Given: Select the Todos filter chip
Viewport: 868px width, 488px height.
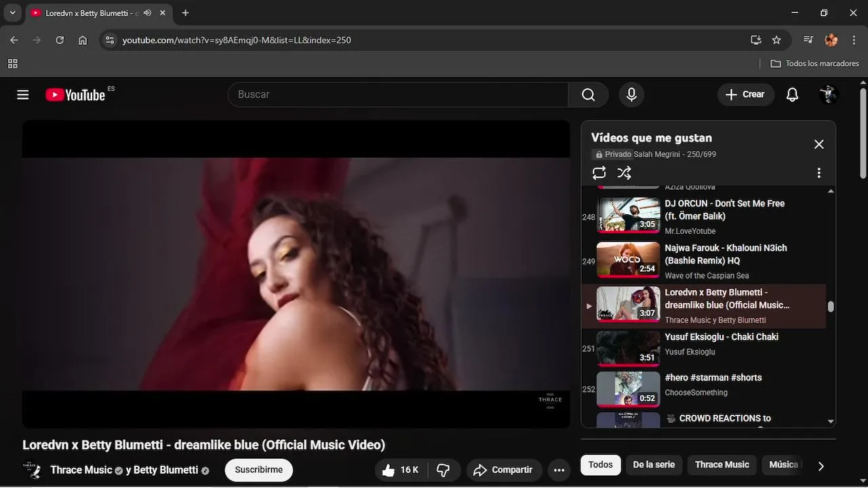Looking at the screenshot, I should pyautogui.click(x=600, y=465).
